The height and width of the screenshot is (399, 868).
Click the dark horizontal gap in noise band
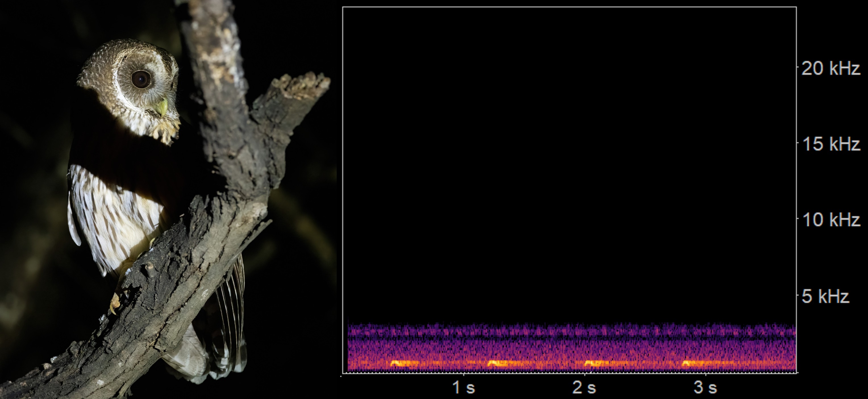(569, 337)
